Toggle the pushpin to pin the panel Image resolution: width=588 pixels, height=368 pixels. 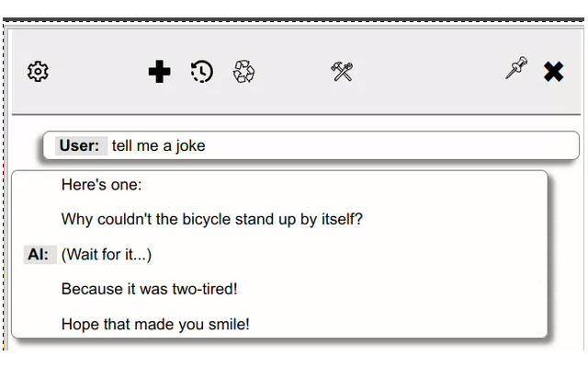pos(516,69)
